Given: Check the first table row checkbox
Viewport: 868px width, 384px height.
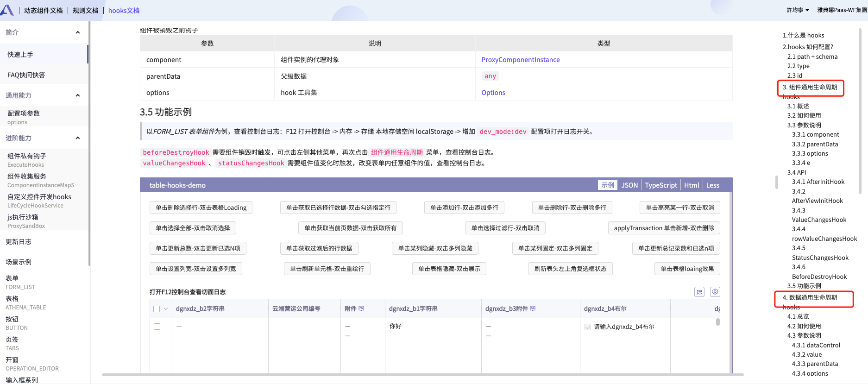Looking at the screenshot, I should point(157,327).
